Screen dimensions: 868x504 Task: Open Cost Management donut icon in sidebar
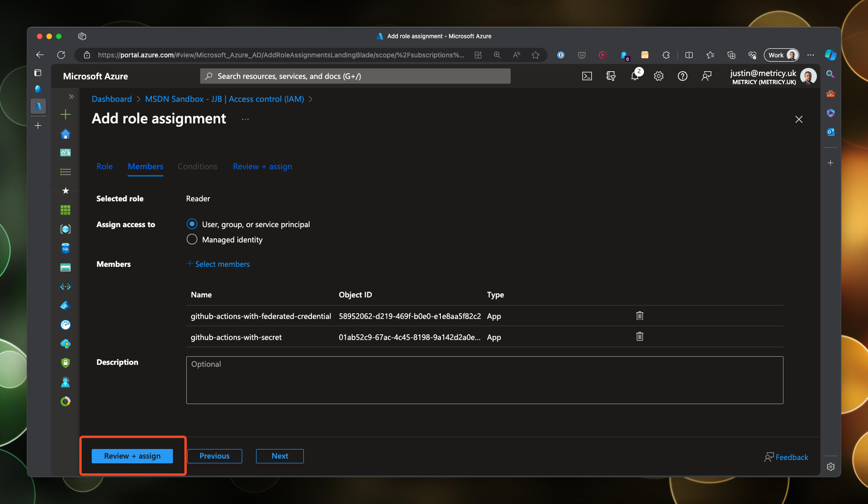(65, 401)
